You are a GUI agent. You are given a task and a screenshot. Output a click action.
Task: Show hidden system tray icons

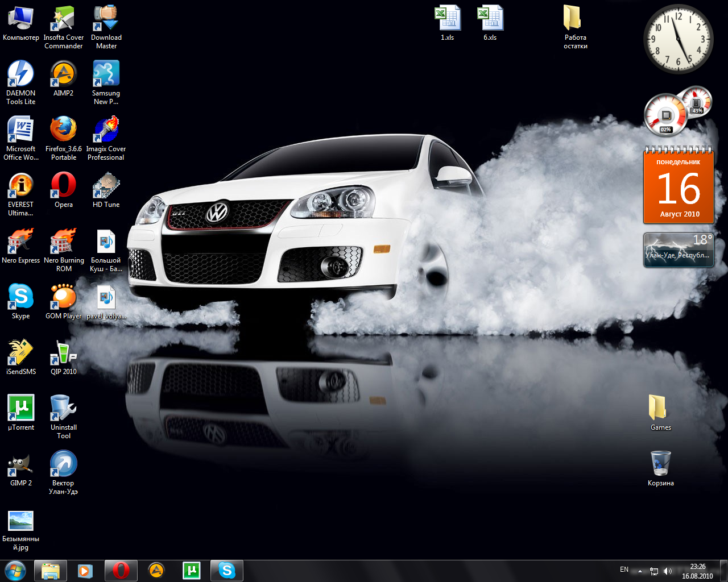pyautogui.click(x=640, y=571)
